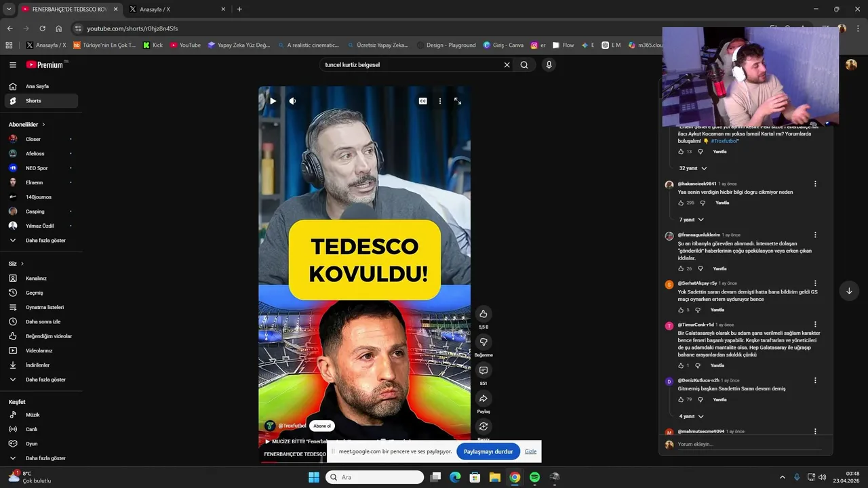Viewport: 868px width, 488px height.
Task: Open the Kick bookmark in bookmarks bar
Action: click(153, 45)
